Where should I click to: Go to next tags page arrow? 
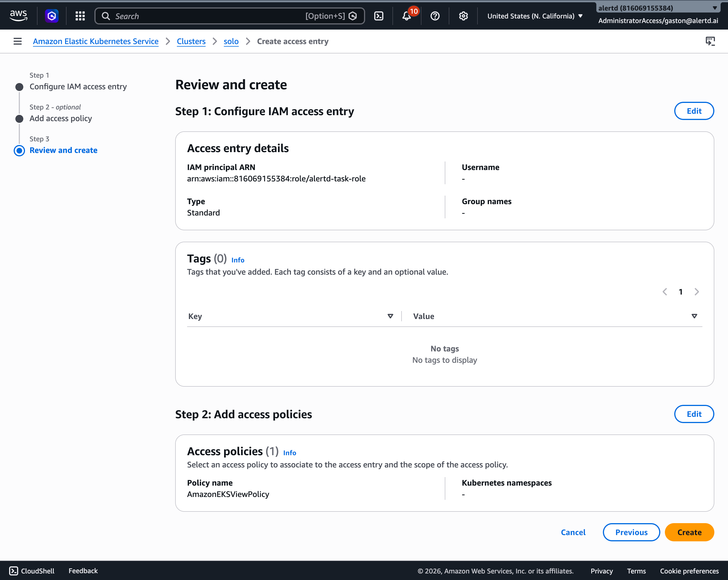[697, 292]
